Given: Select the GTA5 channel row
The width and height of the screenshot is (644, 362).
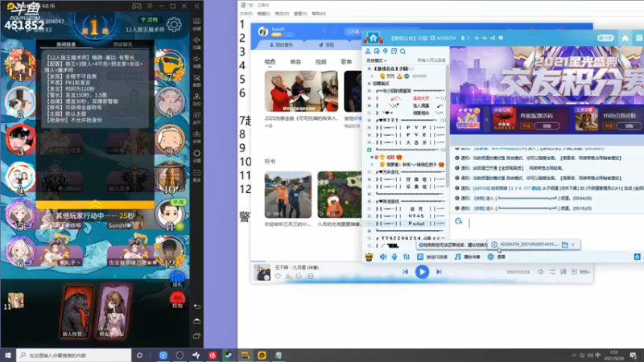Looking at the screenshot, I should click(407, 216).
